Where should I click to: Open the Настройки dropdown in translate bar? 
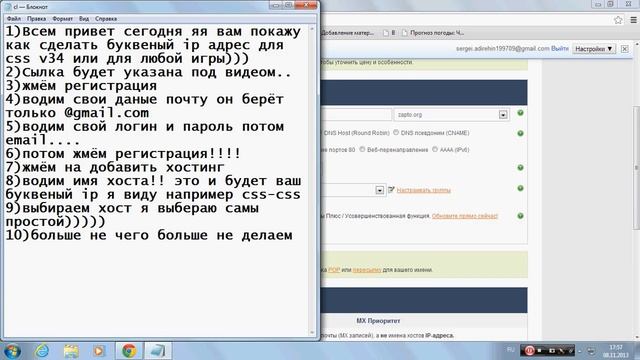pyautogui.click(x=593, y=49)
